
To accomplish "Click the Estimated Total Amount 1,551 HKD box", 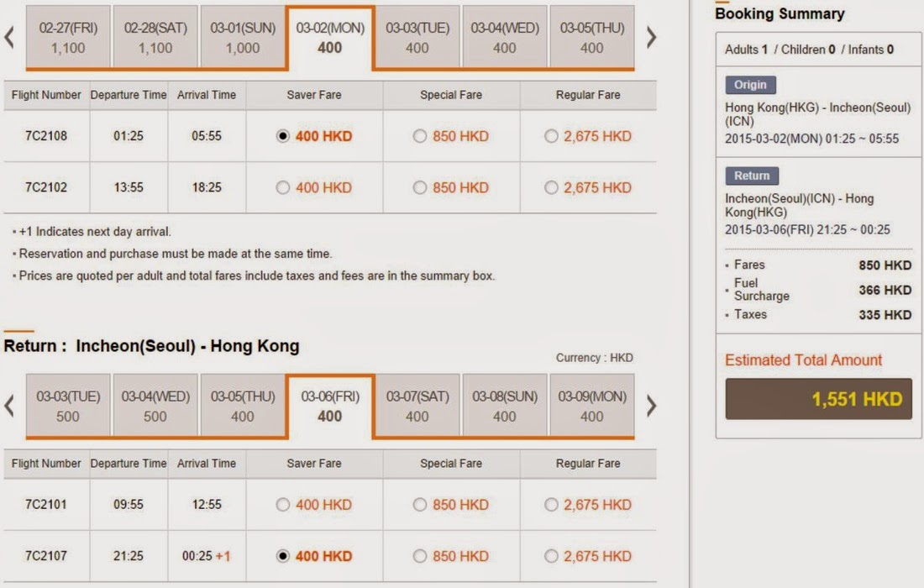I will coord(818,399).
